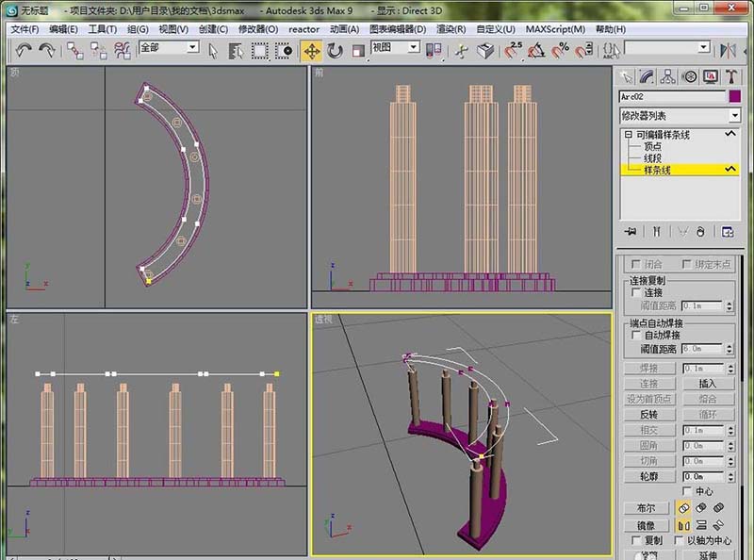Viewport: 754px width, 560px height.
Task: Choose the Rectangular Selection Region tool
Action: tap(260, 50)
